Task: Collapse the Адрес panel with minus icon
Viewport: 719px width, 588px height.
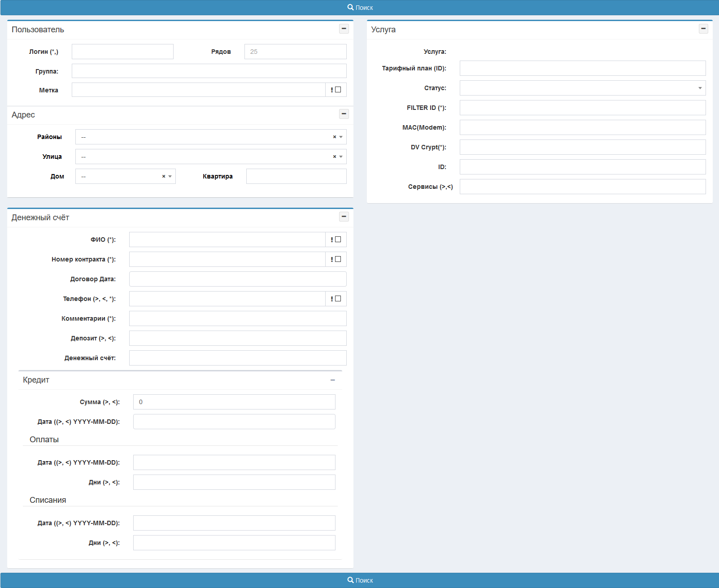Action: tap(344, 114)
